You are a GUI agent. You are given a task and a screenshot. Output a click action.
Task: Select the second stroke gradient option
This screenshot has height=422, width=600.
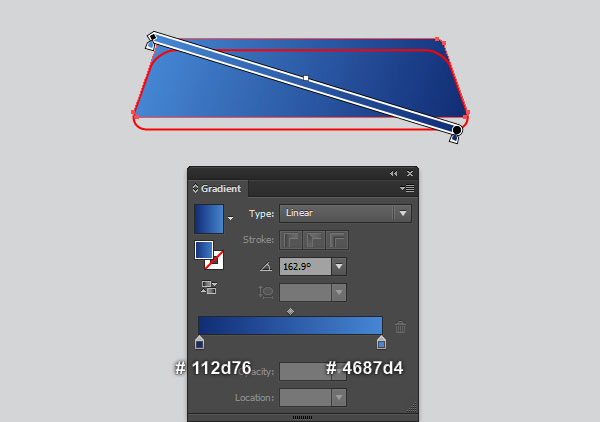coord(314,240)
